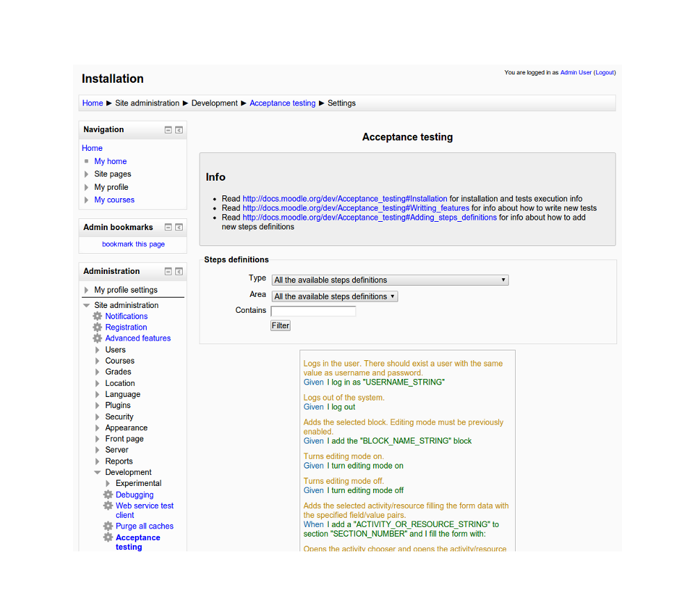The image size is (695, 616).
Task: Follow the Acceptance testing installation documentation link
Action: click(344, 198)
